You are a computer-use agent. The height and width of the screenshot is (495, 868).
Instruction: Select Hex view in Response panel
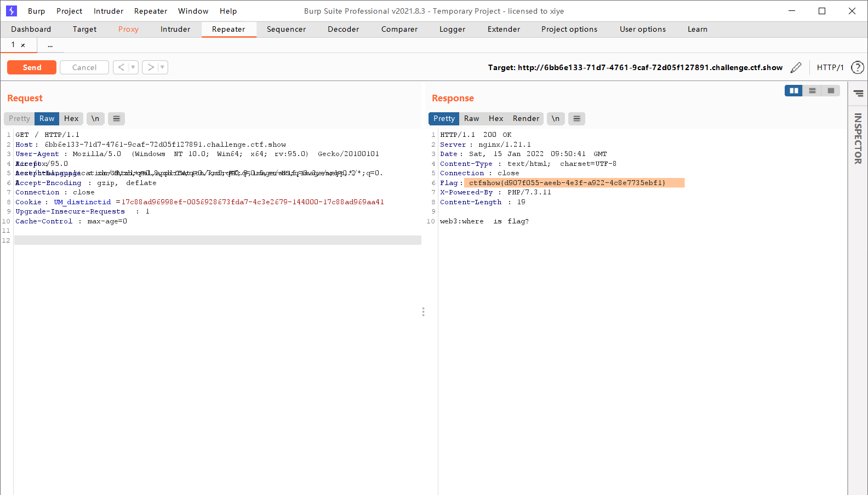click(496, 118)
